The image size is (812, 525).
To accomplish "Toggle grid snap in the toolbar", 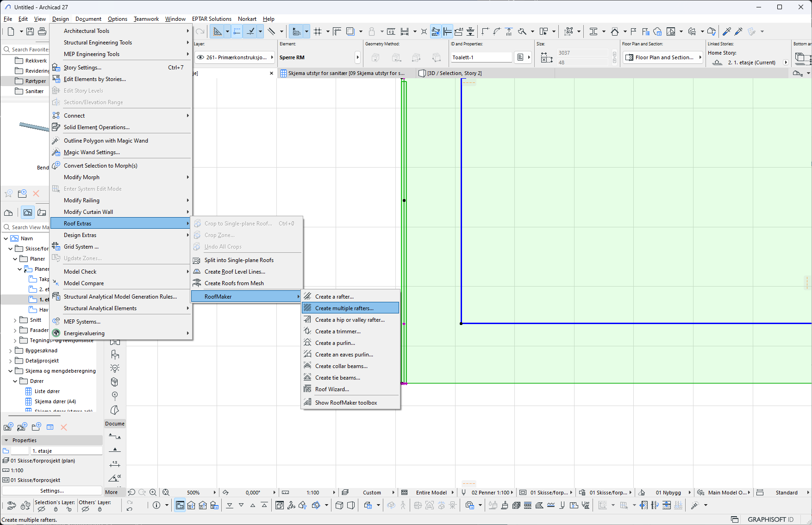I will pos(318,31).
